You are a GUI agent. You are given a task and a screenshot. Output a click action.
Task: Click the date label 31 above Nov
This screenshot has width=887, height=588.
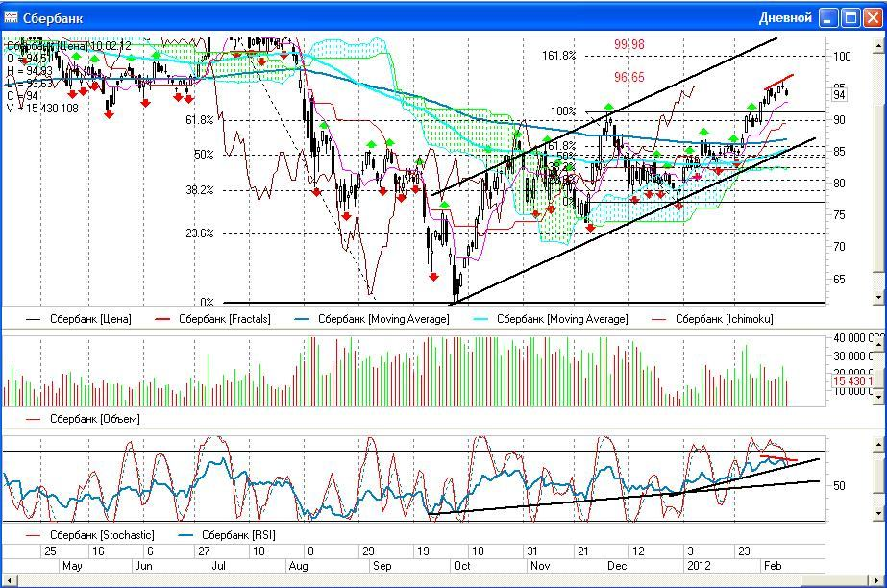(x=531, y=551)
